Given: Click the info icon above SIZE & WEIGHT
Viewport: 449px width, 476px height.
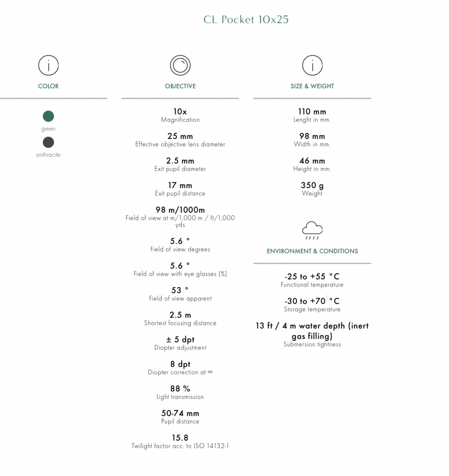Looking at the screenshot, I should point(312,65).
